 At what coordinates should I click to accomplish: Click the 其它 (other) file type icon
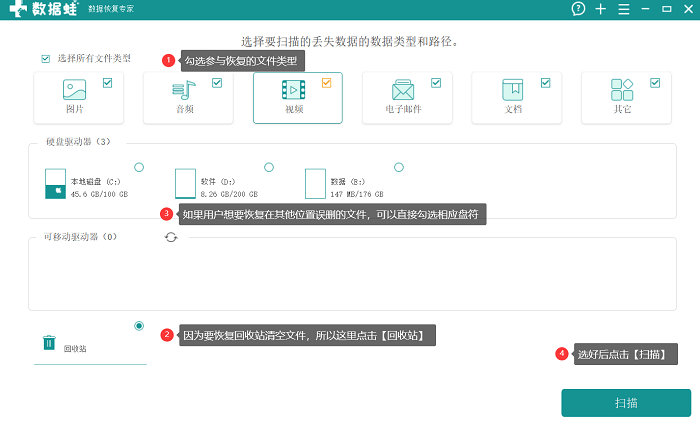[x=622, y=90]
